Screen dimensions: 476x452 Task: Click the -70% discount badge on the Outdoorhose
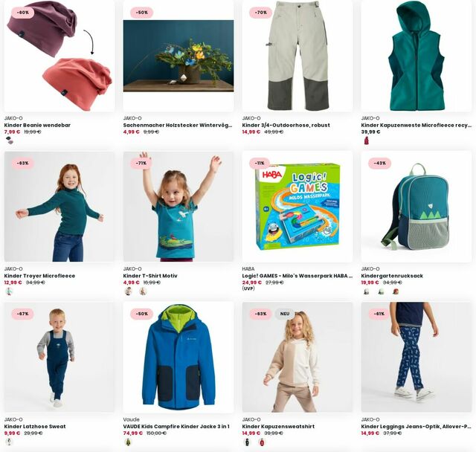coord(261,13)
